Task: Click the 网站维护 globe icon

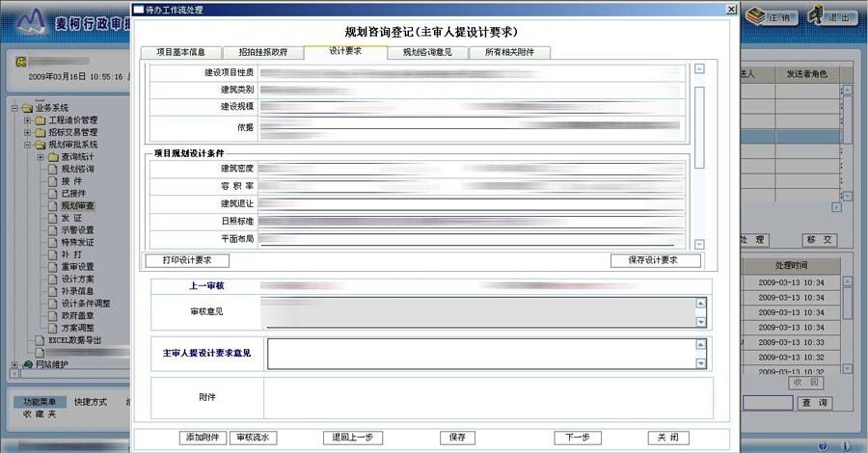Action: pos(28,364)
